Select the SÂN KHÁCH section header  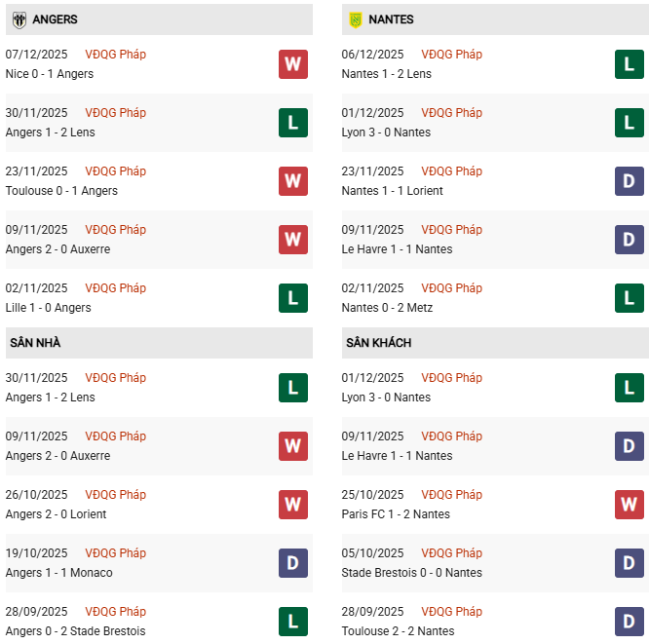(378, 343)
